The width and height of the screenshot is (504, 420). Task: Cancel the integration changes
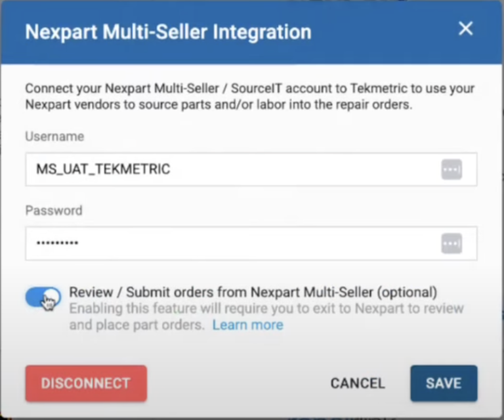coord(358,383)
